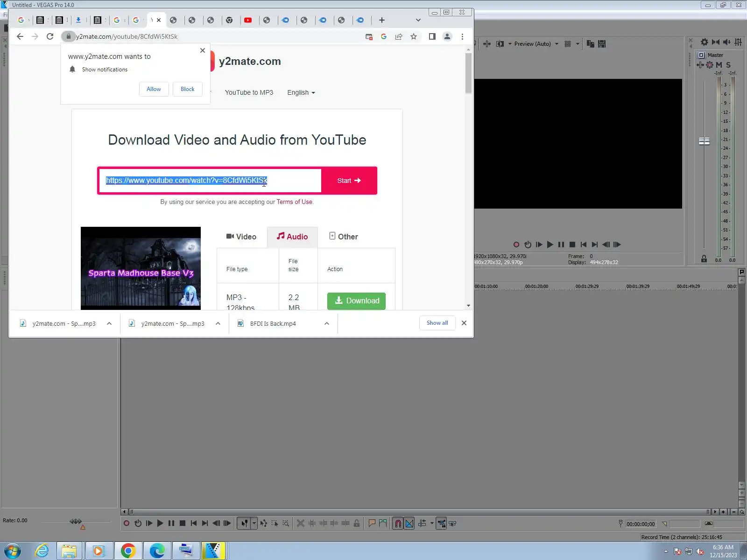Insert a marker on the timeline

[x=372, y=524]
